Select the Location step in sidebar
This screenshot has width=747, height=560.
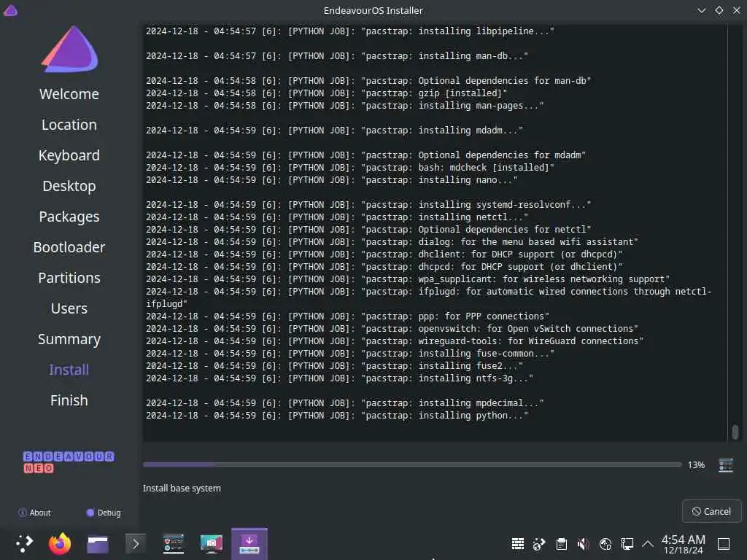[x=69, y=124]
